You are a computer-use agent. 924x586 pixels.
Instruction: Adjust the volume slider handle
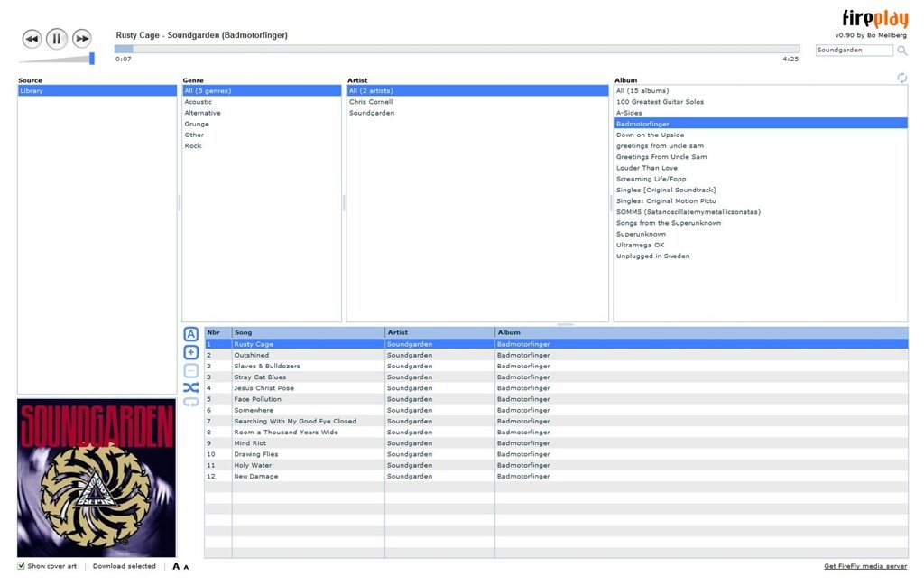92,58
